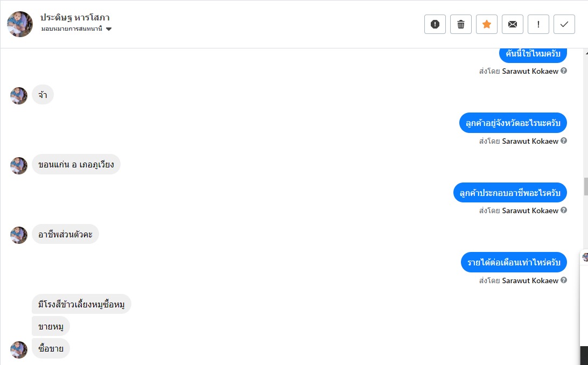588x365 pixels.
Task: Click avatar beside the ซื้อขาย message
Action: 19,349
